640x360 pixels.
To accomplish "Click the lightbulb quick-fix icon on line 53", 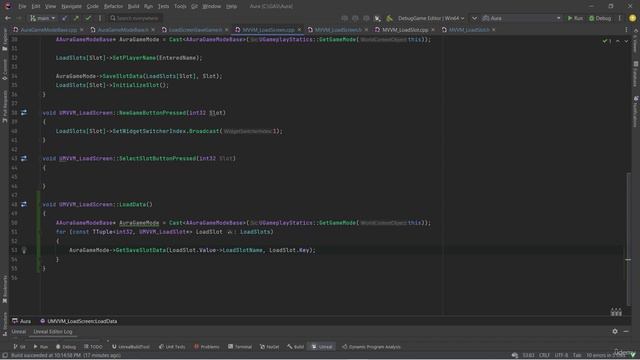I will coord(24,250).
